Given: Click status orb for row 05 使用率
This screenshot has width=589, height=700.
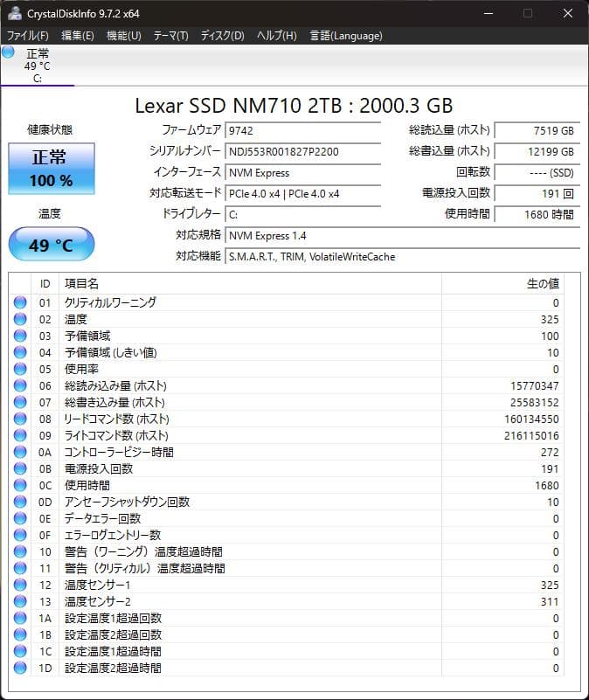Looking at the screenshot, I should click(x=20, y=369).
